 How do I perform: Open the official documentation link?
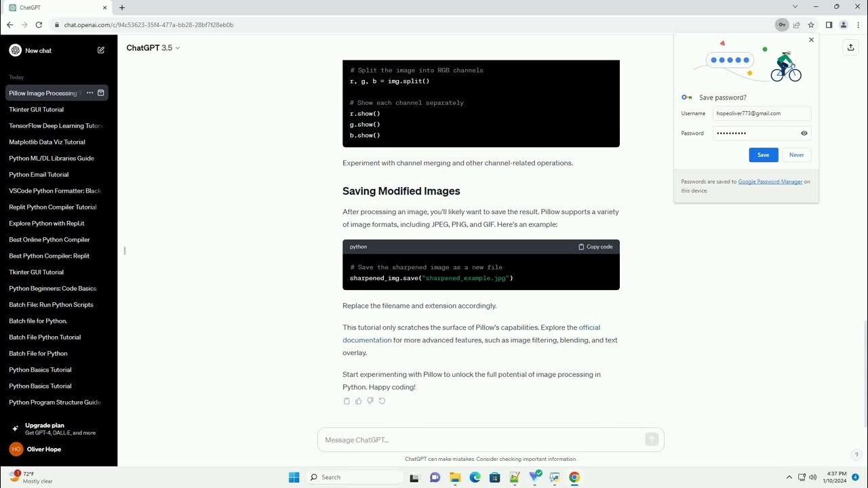pos(471,333)
